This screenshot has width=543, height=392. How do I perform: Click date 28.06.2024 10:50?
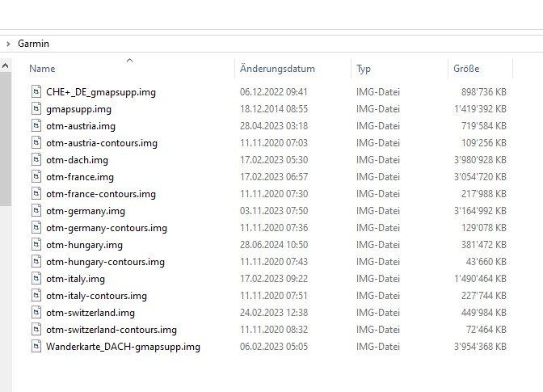point(274,244)
